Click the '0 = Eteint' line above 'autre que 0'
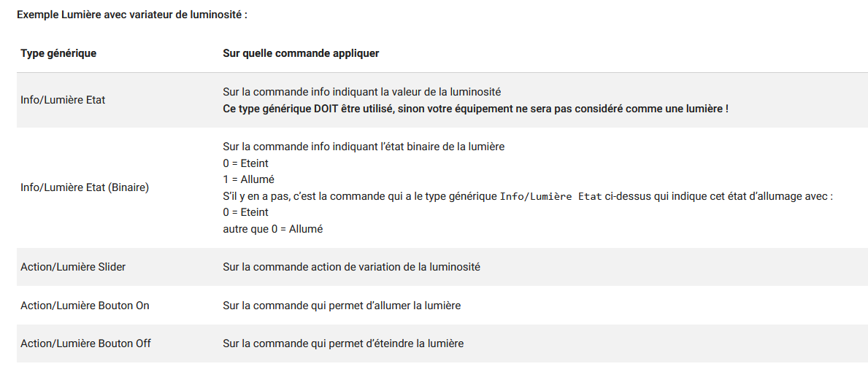The image size is (868, 369). coord(245,212)
